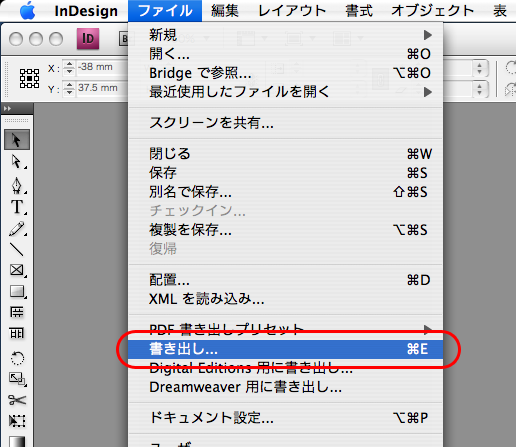Open the レイアウト menu

[292, 11]
